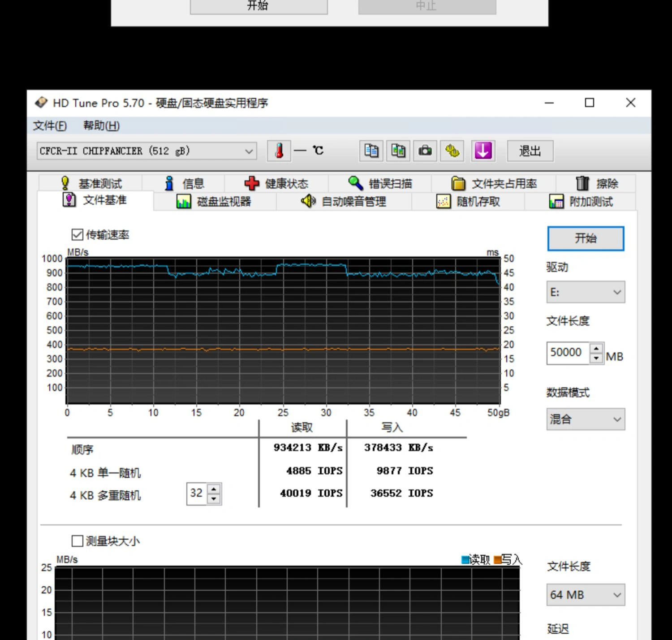Increase the 文件长度 50000 MB value

click(596, 348)
